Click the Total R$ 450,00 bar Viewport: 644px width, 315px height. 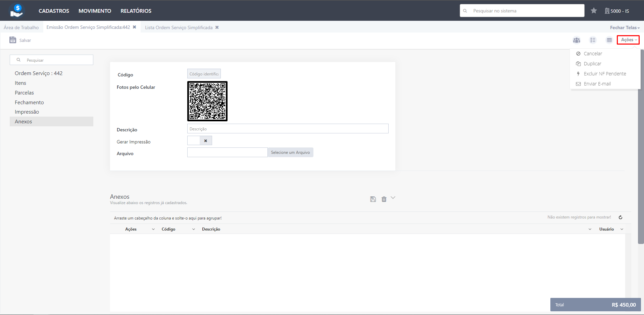(595, 305)
